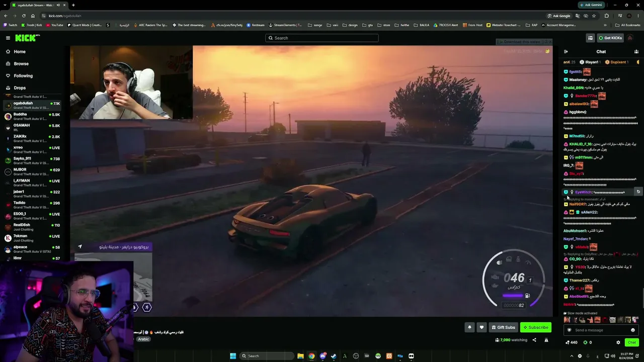Go back with browser back arrow
This screenshot has width=644, height=362.
click(x=6, y=16)
